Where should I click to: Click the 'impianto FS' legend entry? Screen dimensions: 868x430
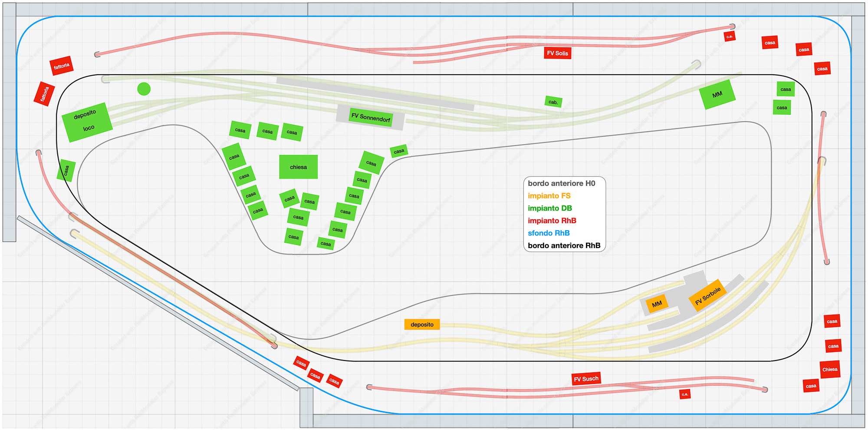(549, 196)
